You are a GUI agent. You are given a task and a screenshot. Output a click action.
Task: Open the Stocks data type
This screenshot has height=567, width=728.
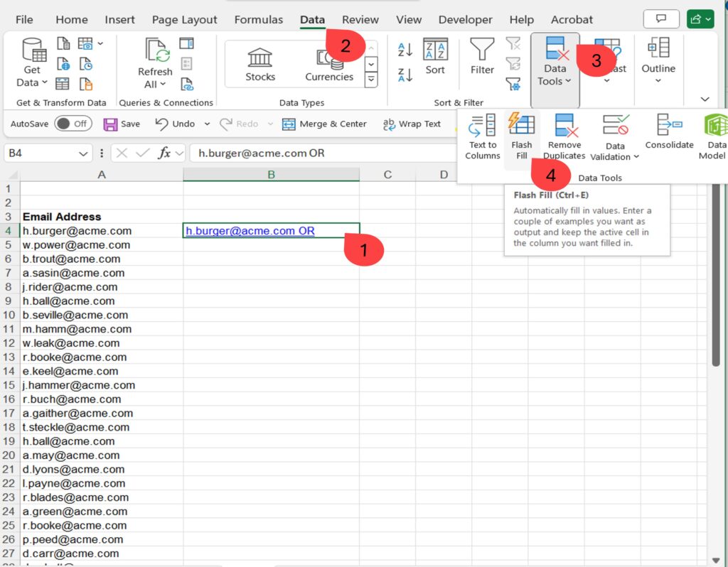pyautogui.click(x=259, y=64)
